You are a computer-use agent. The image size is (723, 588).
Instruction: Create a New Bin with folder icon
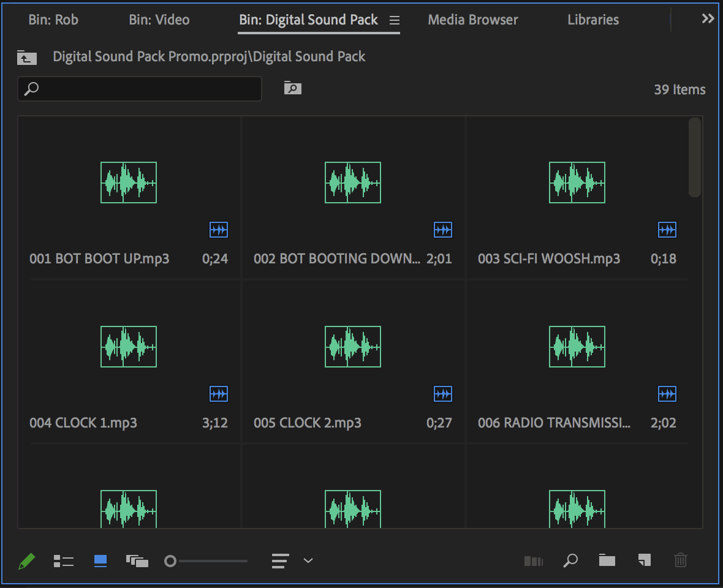(607, 560)
